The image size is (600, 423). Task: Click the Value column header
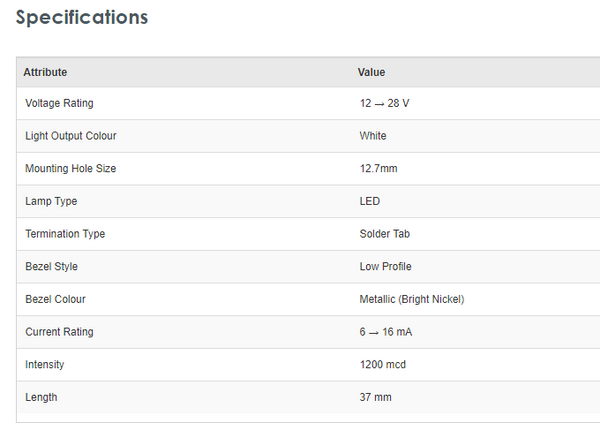[x=371, y=72]
